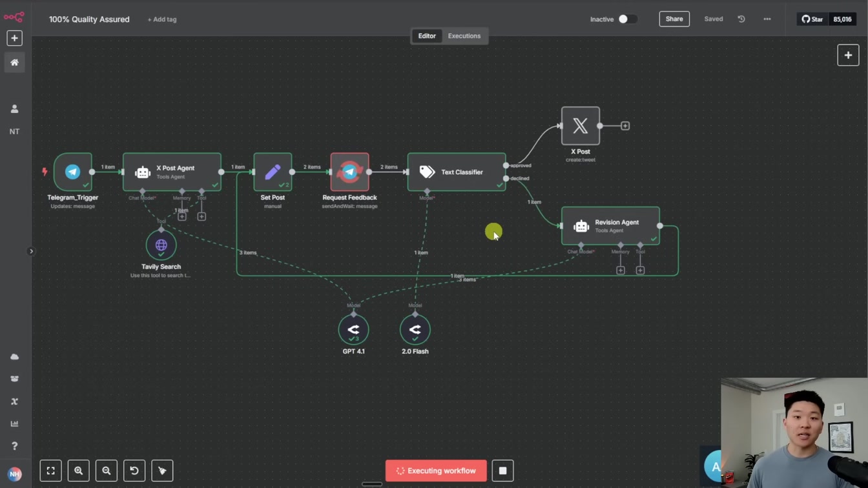Select the Text Classifier node

pyautogui.click(x=457, y=172)
